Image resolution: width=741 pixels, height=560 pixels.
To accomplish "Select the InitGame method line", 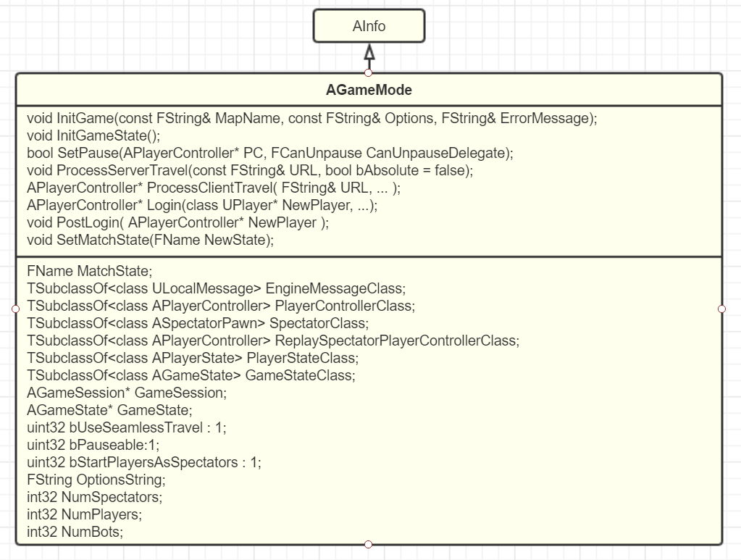I will (x=311, y=118).
